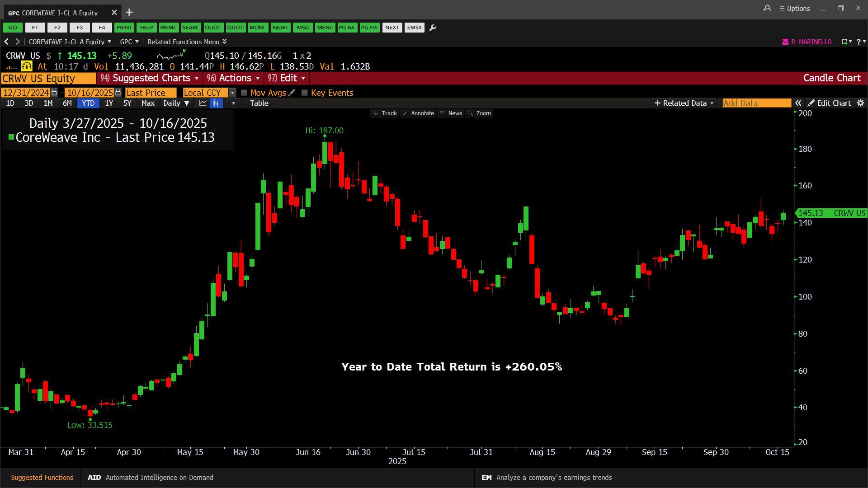This screenshot has width=868, height=488.
Task: Expand the Related Data dropdown
Action: 684,103
